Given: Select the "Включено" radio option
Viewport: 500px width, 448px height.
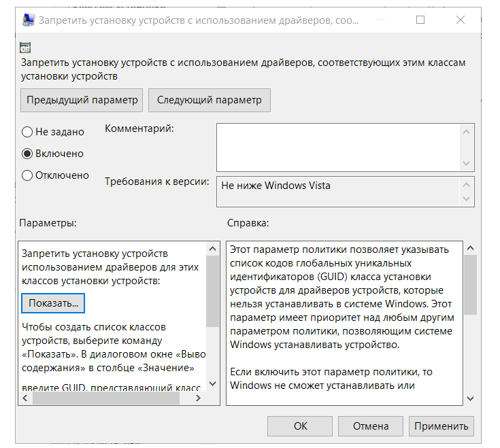Looking at the screenshot, I should pyautogui.click(x=27, y=154).
